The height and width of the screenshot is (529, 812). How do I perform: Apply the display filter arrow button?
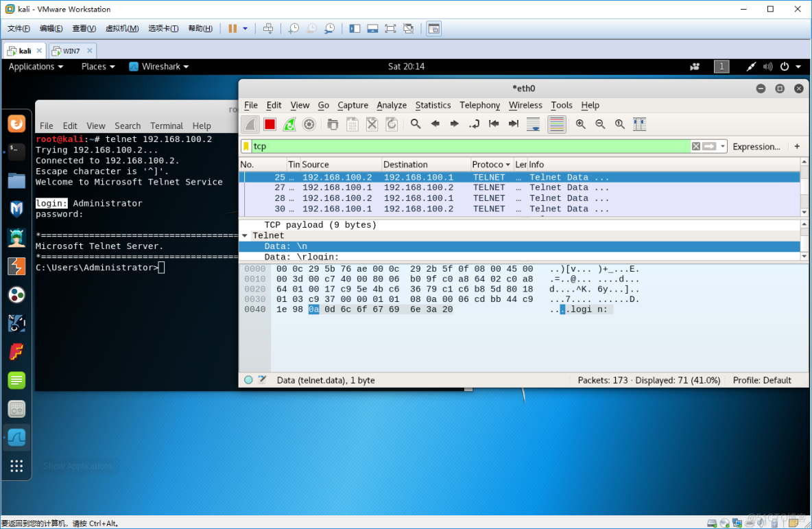709,147
